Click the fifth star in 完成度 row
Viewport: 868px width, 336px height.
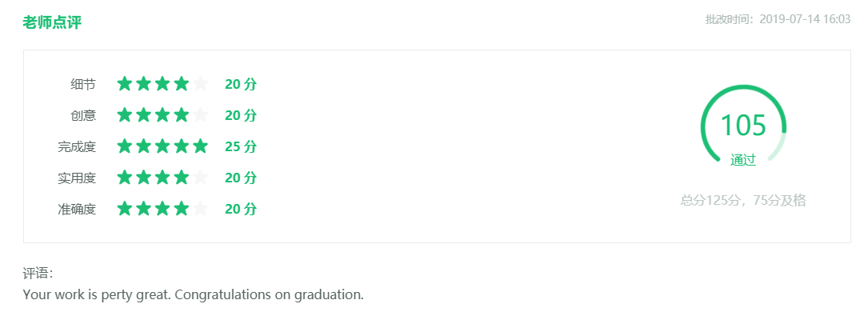click(201, 146)
